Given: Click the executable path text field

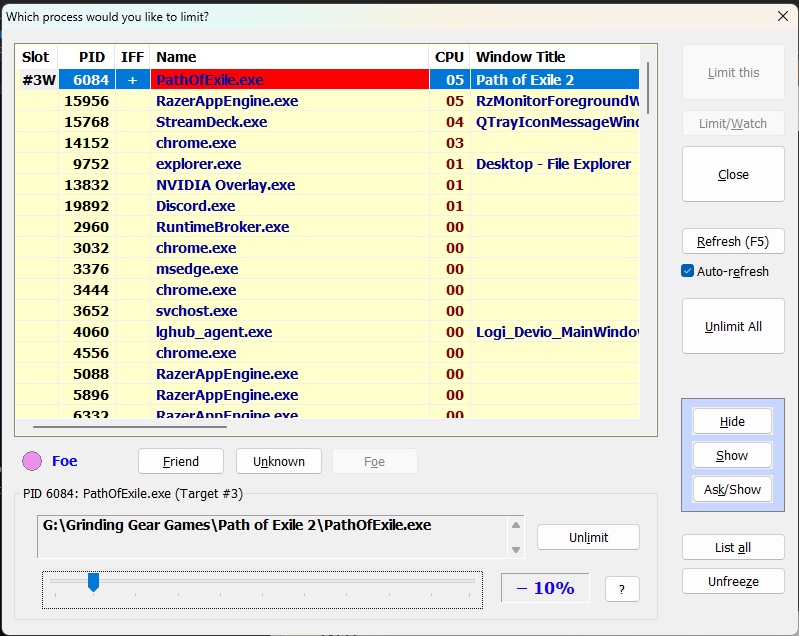Looking at the screenshot, I should 274,537.
